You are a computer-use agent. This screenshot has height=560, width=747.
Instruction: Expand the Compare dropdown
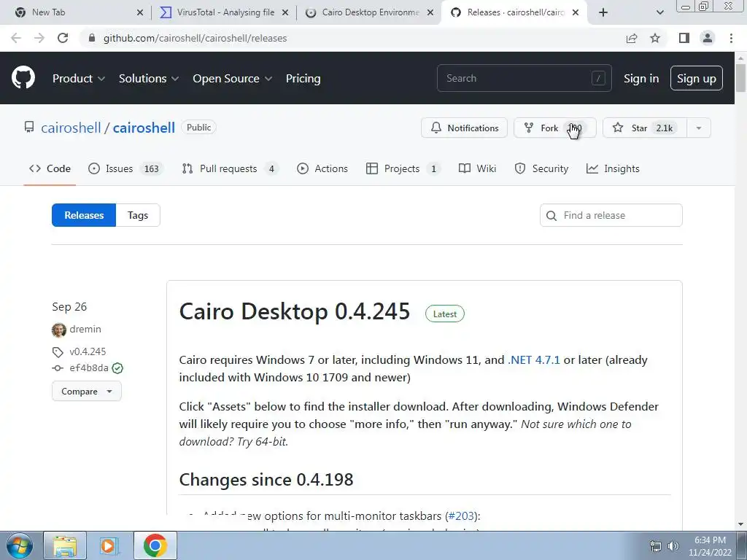[x=87, y=392]
